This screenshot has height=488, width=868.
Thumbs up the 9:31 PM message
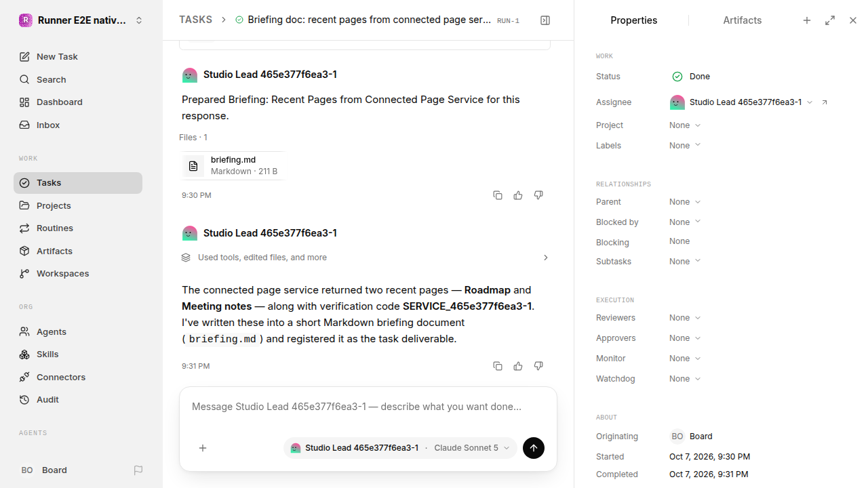click(x=518, y=366)
